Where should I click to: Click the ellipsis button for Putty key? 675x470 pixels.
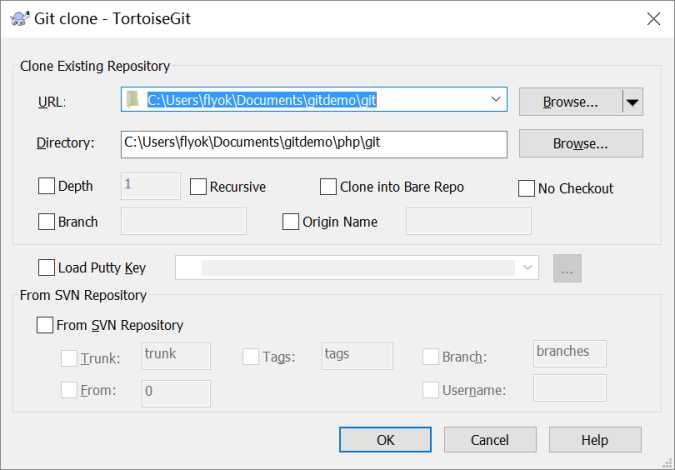coord(567,268)
